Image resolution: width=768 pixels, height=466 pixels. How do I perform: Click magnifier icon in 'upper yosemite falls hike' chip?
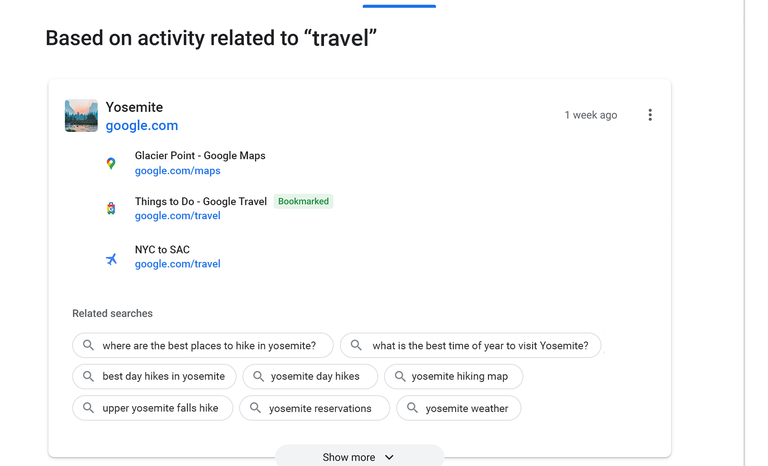click(x=88, y=408)
